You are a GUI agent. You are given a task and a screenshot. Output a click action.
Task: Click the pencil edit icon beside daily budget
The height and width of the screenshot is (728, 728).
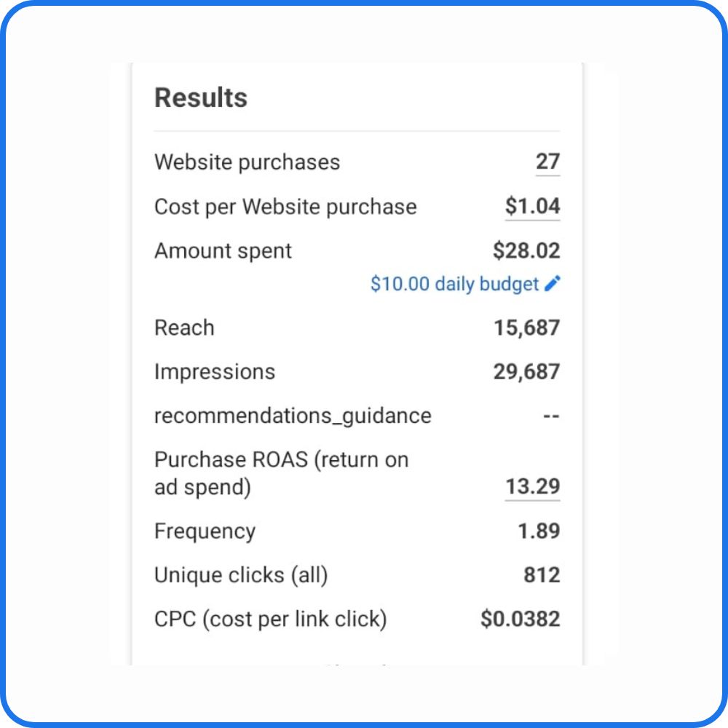click(552, 283)
